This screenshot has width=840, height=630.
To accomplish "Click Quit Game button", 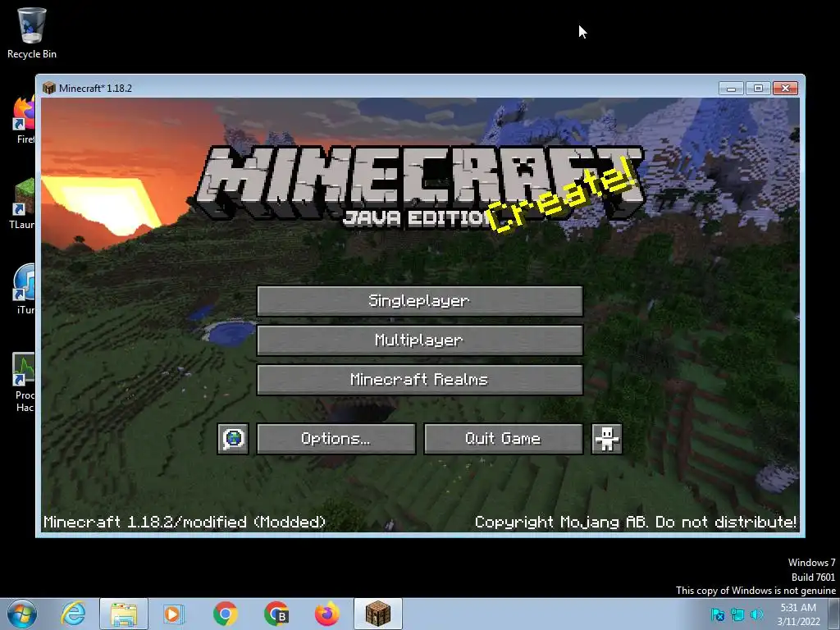I will 503,439.
